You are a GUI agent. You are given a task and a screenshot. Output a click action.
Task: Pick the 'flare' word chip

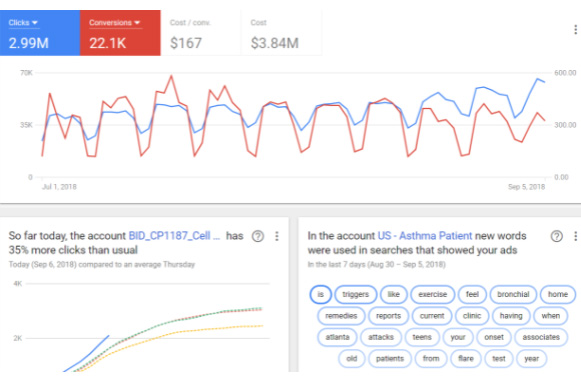click(x=465, y=359)
